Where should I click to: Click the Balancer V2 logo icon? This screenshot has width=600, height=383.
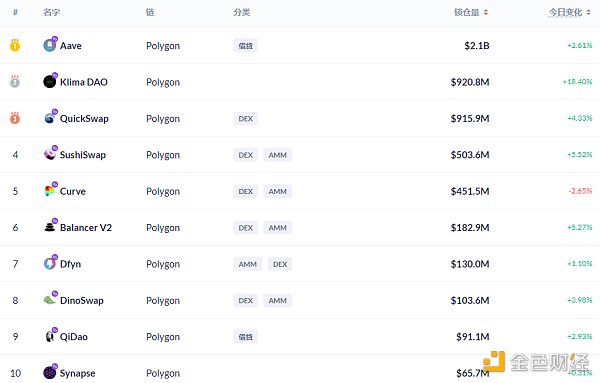click(x=50, y=227)
